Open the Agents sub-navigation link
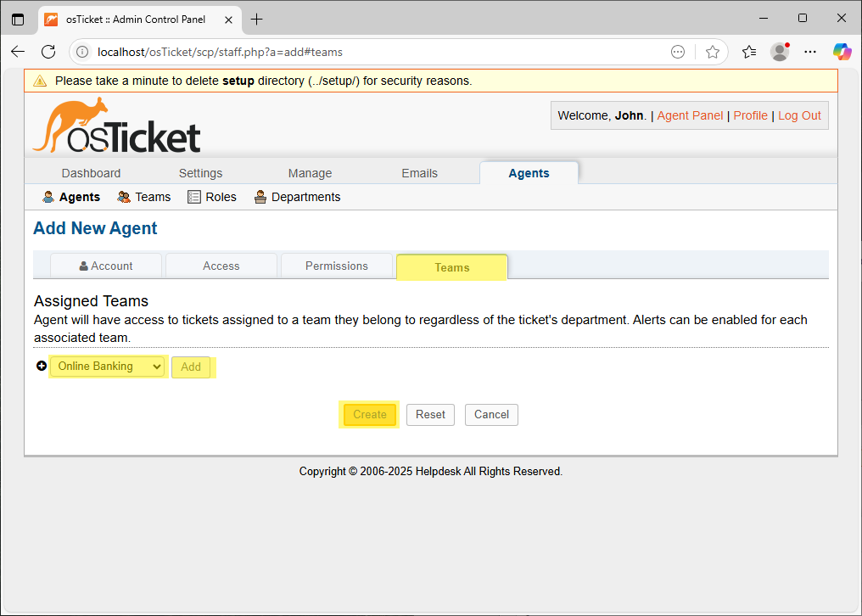The width and height of the screenshot is (862, 616). [x=80, y=197]
